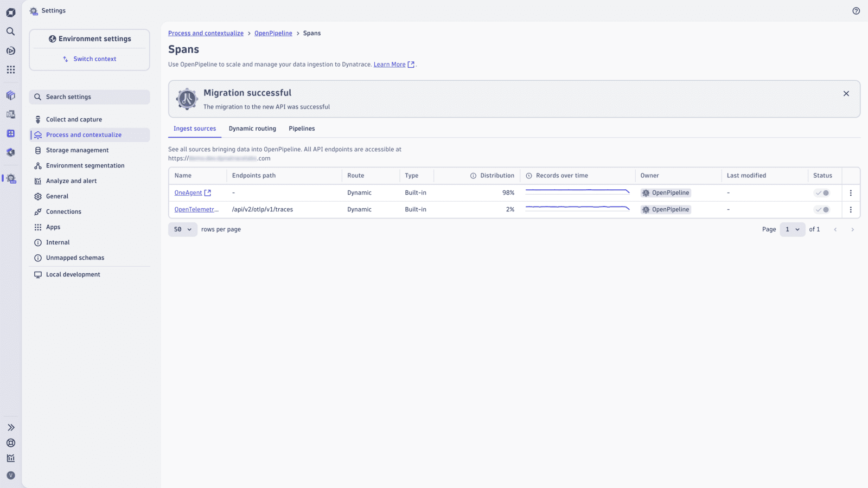Click the Dynatrace logo at top left

pos(10,11)
